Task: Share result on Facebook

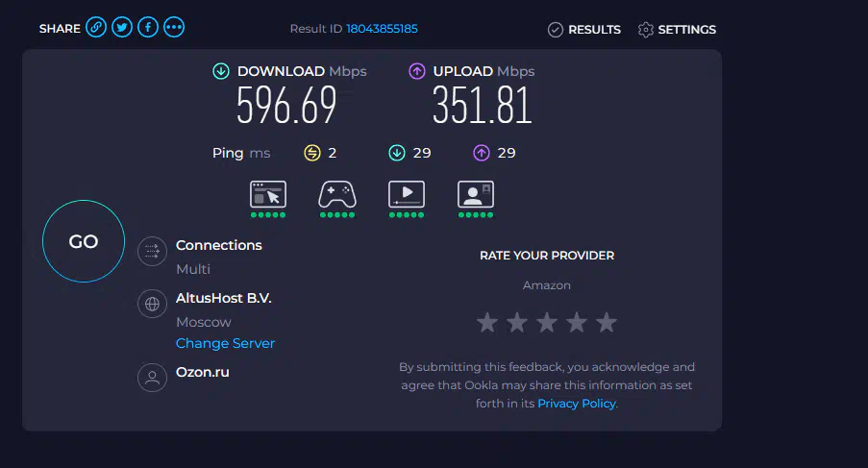Action: tap(148, 28)
